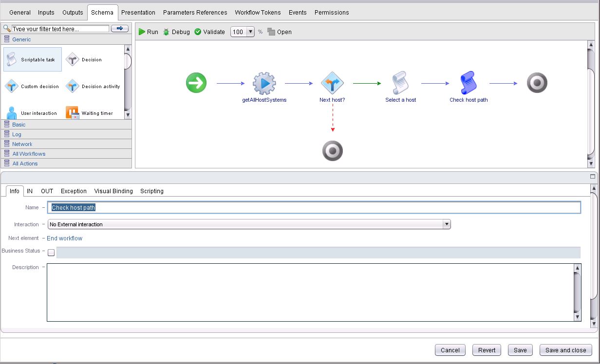Select the 'Check host path' script node
This screenshot has width=600, height=364.
[x=468, y=84]
